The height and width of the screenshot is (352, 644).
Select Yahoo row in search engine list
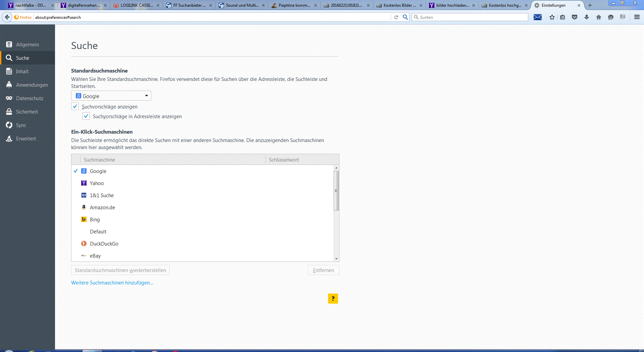point(203,183)
